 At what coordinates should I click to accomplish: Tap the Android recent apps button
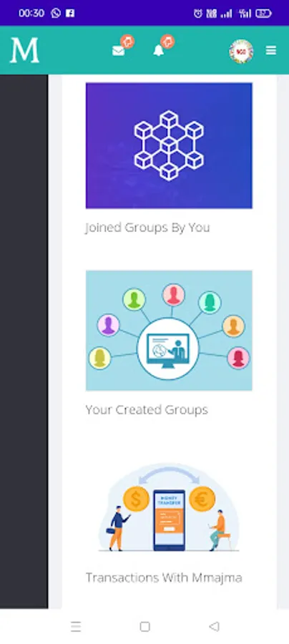click(x=76, y=626)
